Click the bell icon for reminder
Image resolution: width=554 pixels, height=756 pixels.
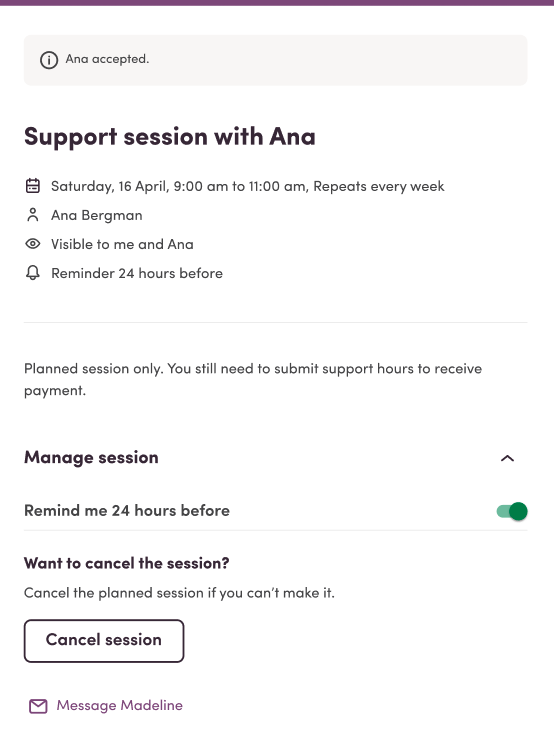[33, 273]
